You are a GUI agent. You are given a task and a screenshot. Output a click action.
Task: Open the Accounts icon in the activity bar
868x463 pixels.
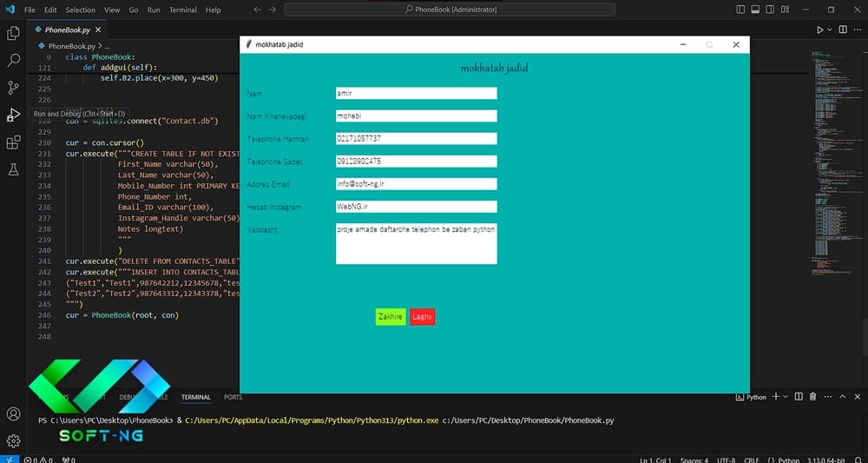(x=13, y=413)
